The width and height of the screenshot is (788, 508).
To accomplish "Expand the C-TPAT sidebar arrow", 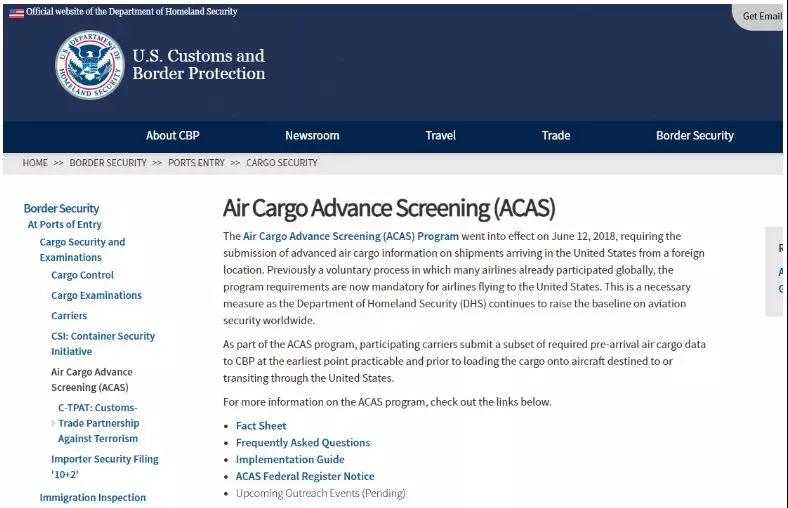I will point(53,423).
